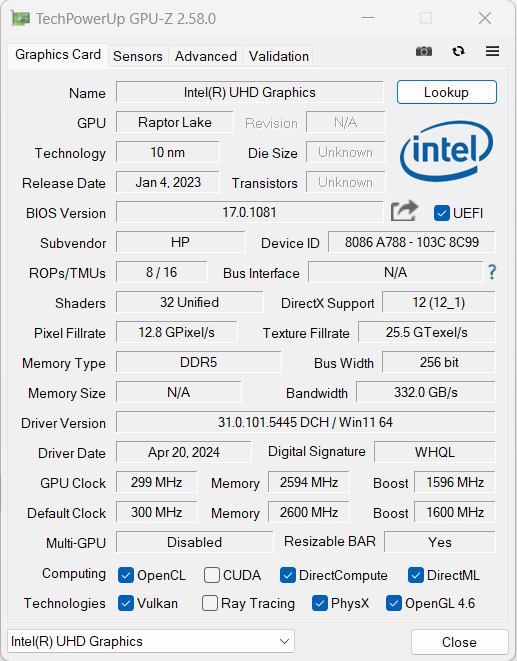The width and height of the screenshot is (517, 661).
Task: Click the refresh icon in toolbar
Action: coord(458,51)
